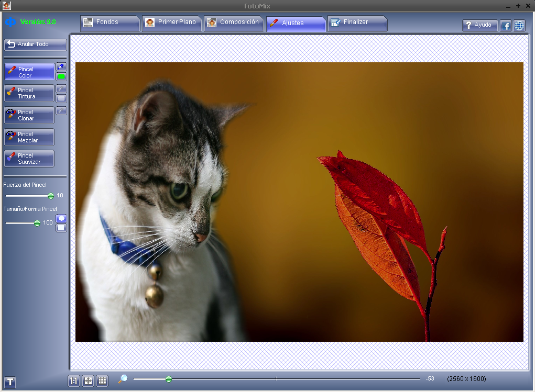The height and width of the screenshot is (392, 535).
Task: Switch to the Fondos tab
Action: point(110,23)
